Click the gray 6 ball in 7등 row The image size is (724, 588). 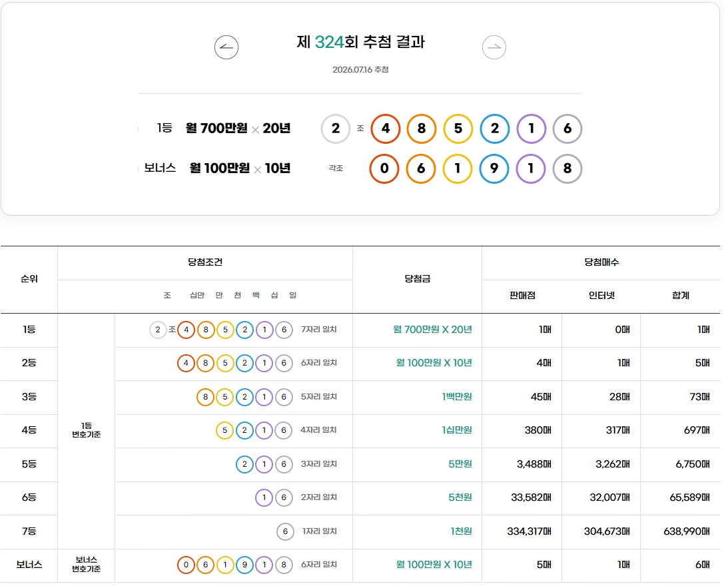[285, 531]
